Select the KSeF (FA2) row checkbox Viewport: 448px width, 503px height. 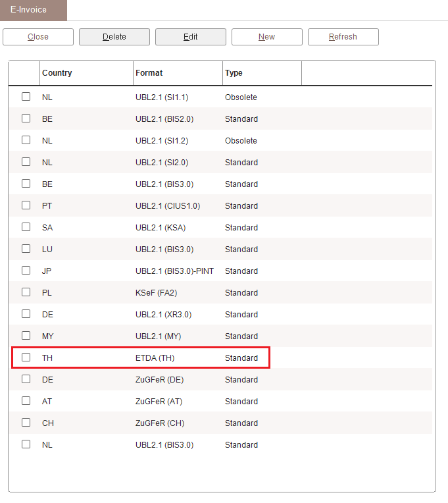(x=26, y=292)
